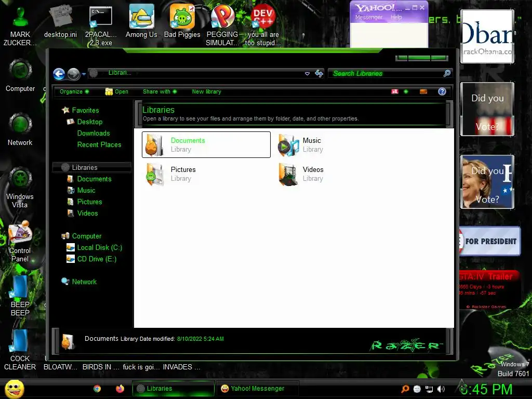
Task: Click the Change your view icon
Action: pos(395,91)
